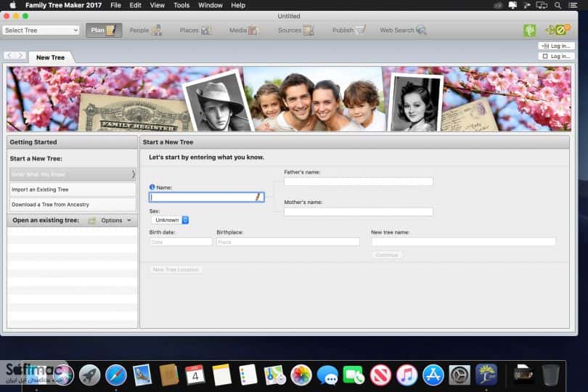Open Launchpad from the Dock
588x392 pixels.
[x=89, y=375]
